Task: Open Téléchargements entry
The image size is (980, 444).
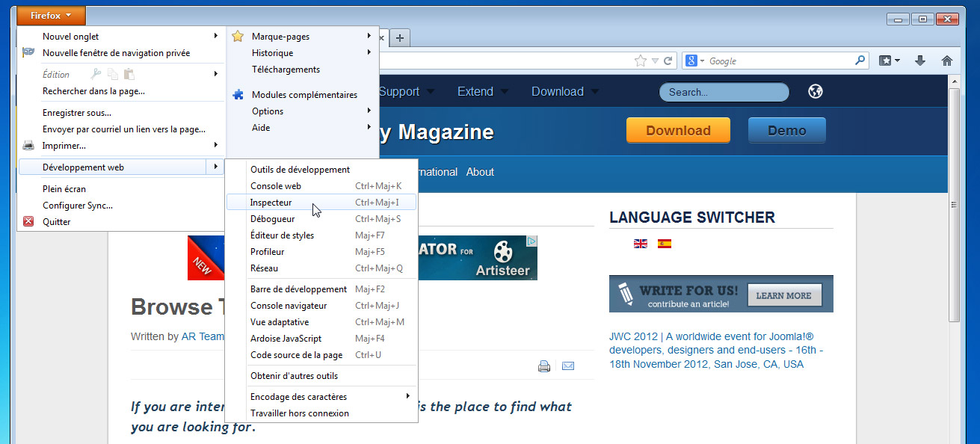Action: click(x=286, y=70)
